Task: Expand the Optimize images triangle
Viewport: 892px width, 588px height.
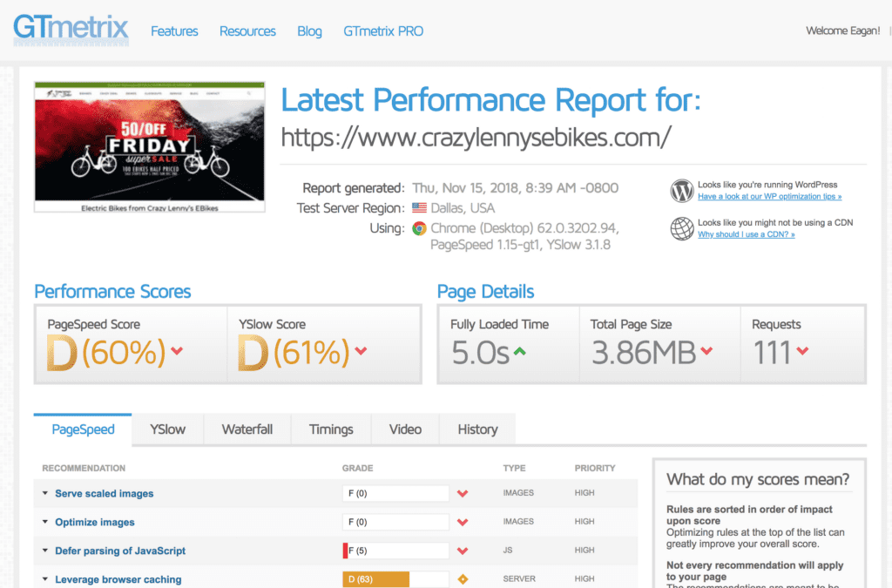Action: coord(45,522)
